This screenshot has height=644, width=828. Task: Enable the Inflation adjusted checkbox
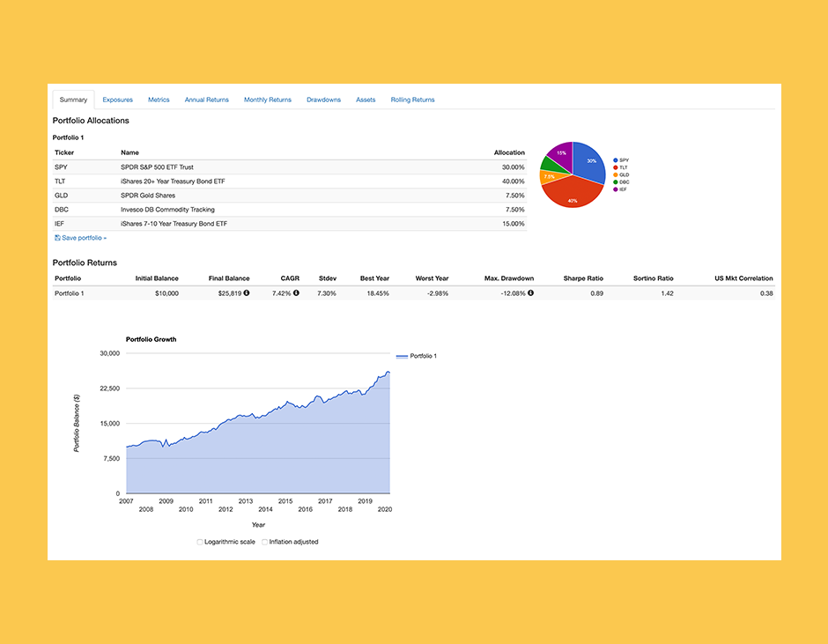(x=264, y=542)
